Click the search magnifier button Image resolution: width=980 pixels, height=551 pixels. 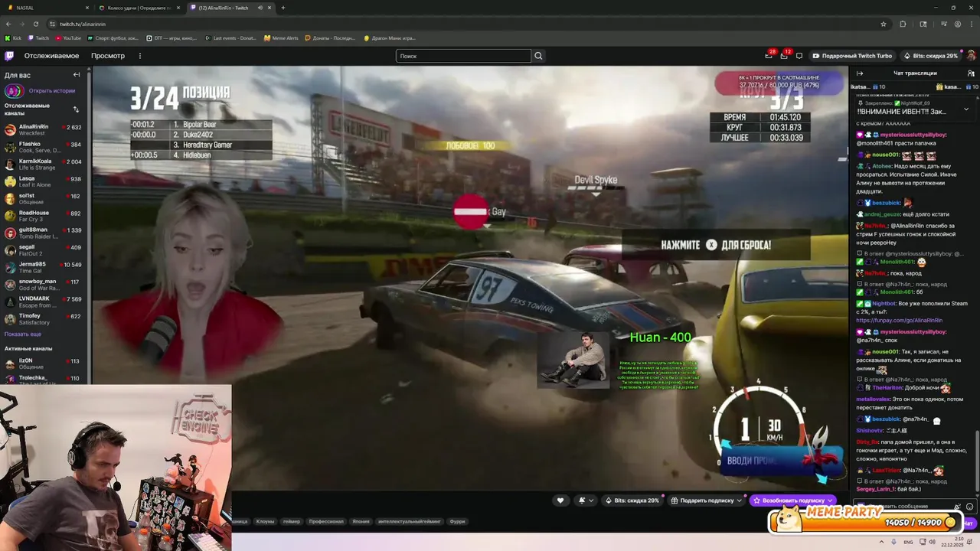click(538, 56)
